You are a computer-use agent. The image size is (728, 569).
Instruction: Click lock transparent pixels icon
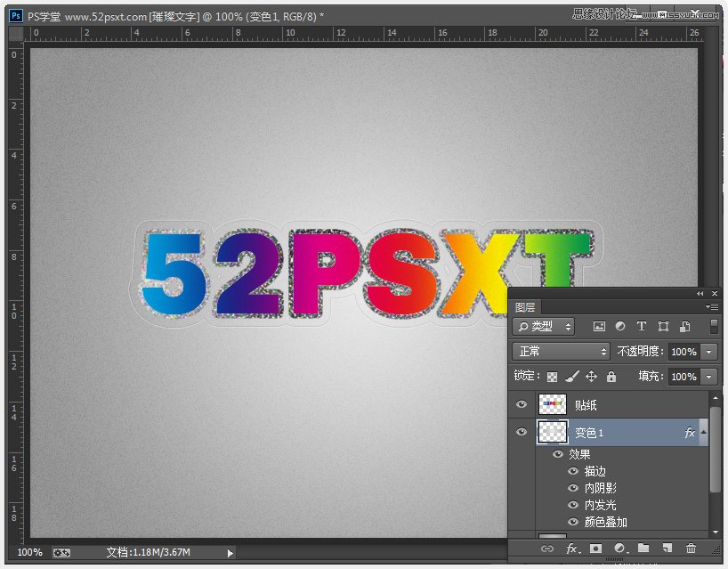coord(552,377)
